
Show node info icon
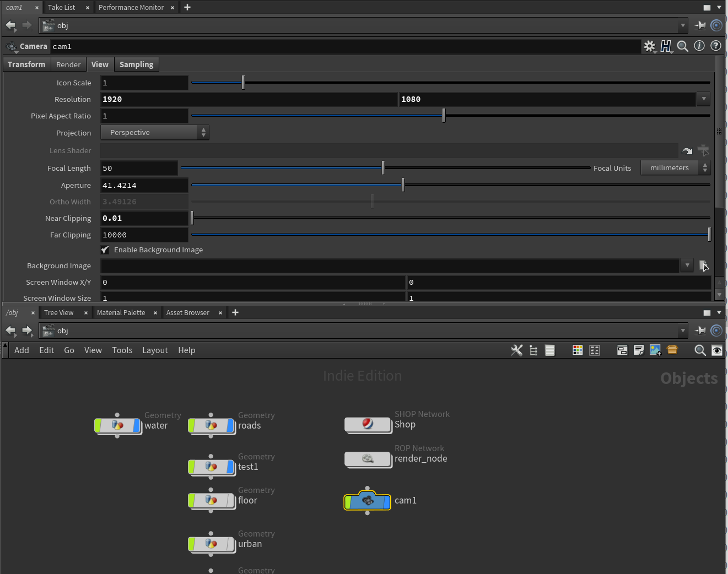(699, 46)
